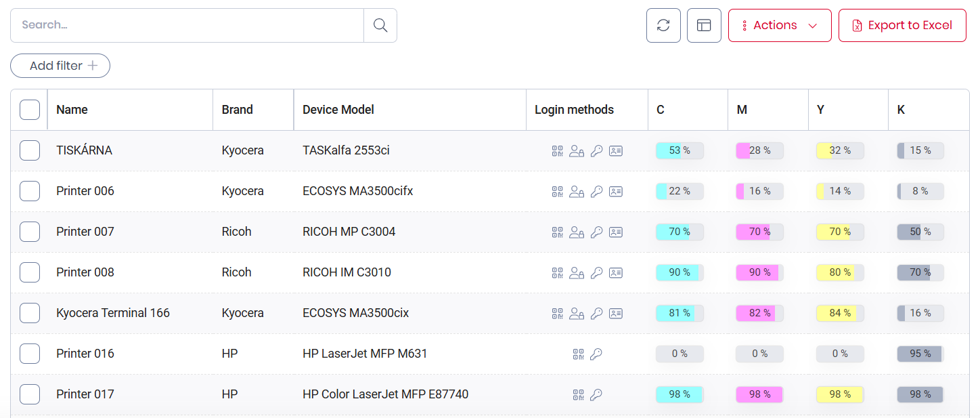Select the Printer 008 row checkbox

[30, 272]
